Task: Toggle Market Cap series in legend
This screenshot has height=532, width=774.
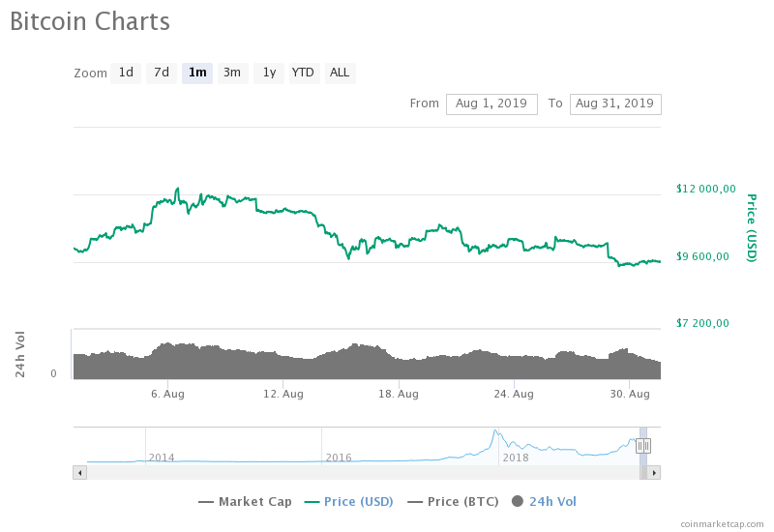Action: 245,501
